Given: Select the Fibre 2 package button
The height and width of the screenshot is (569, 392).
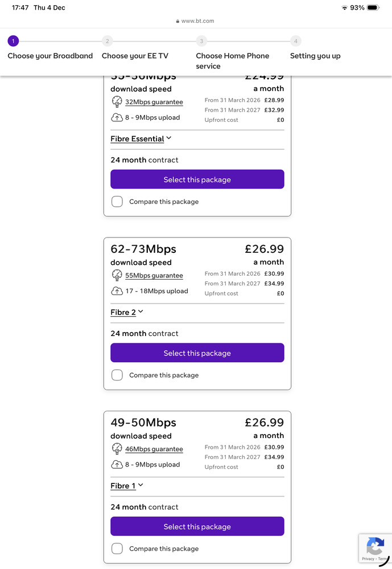Looking at the screenshot, I should click(x=197, y=353).
